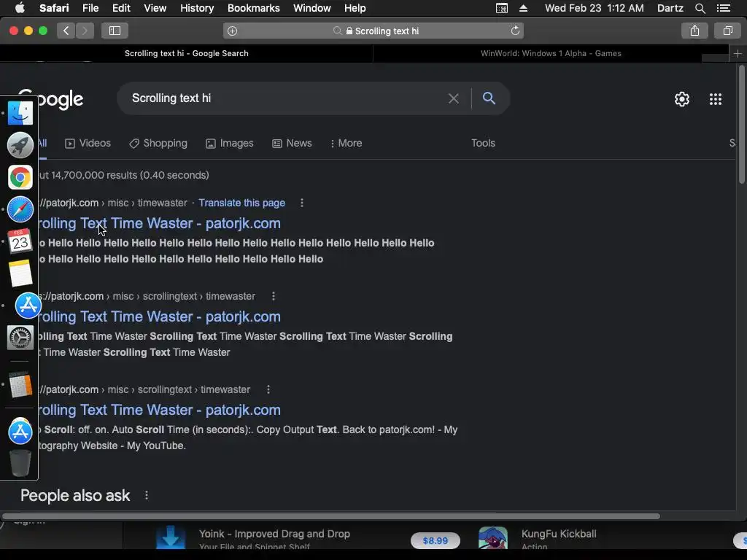747x560 pixels.
Task: Open options for third patorjk result
Action: pyautogui.click(x=268, y=389)
